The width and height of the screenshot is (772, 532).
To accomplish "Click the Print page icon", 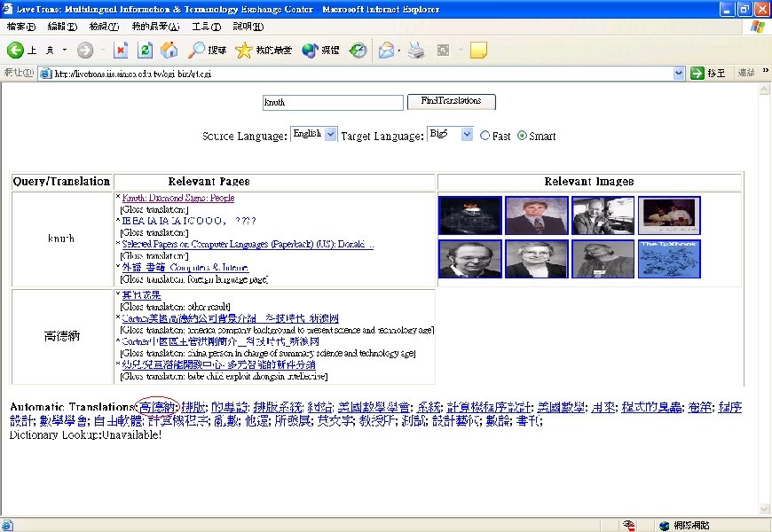I will tap(416, 50).
